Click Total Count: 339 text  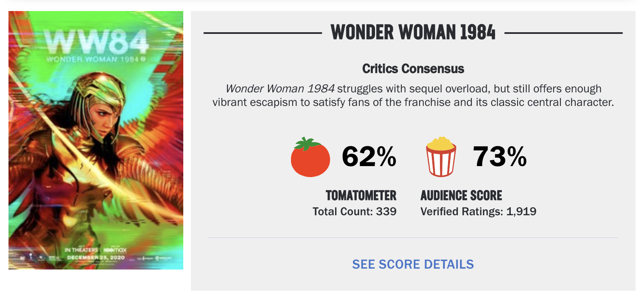click(x=355, y=211)
